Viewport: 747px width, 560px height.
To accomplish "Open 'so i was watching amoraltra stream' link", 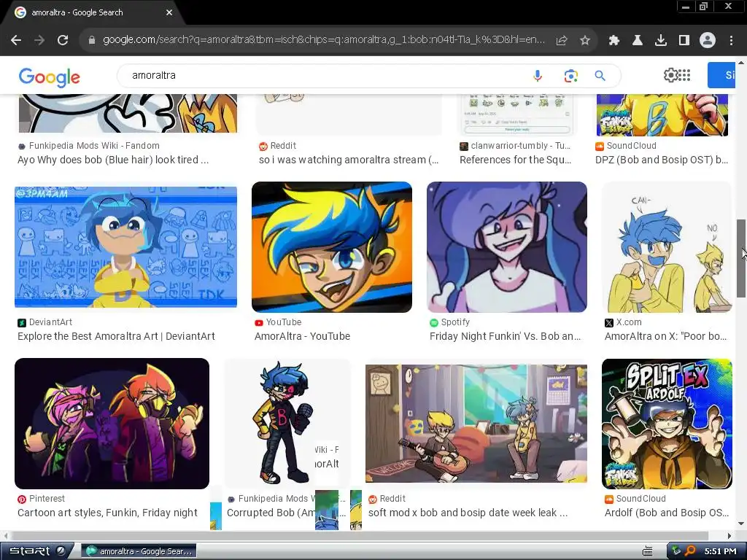I will click(x=349, y=160).
